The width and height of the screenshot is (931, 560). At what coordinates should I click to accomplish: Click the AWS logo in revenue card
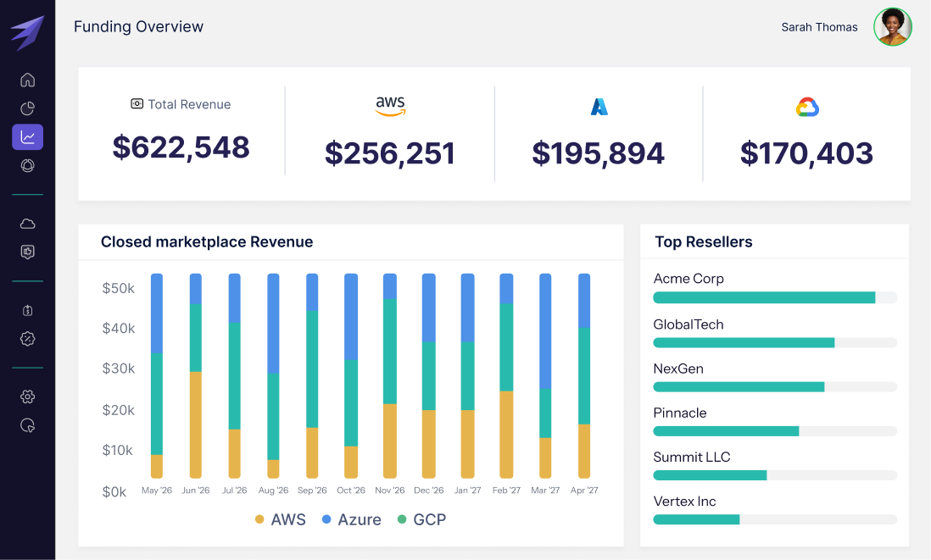pos(390,106)
